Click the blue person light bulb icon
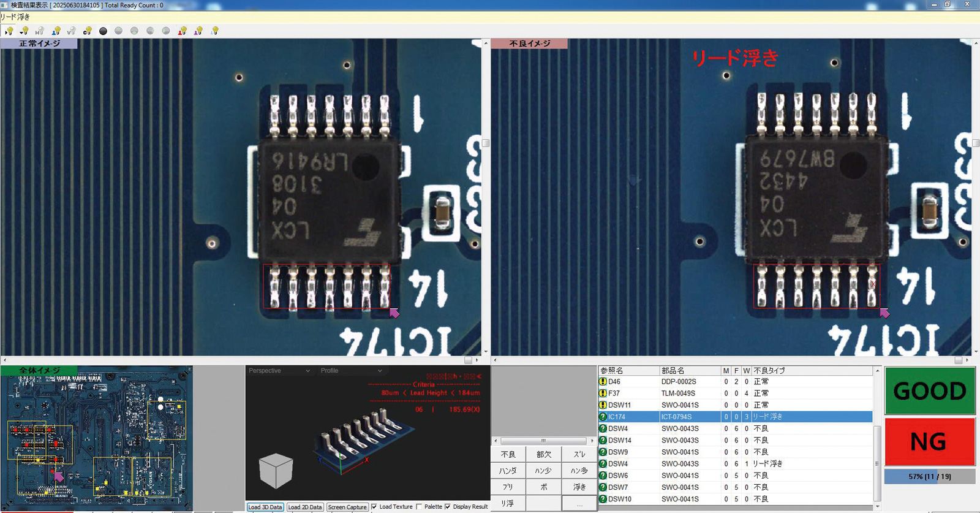 click(x=56, y=31)
